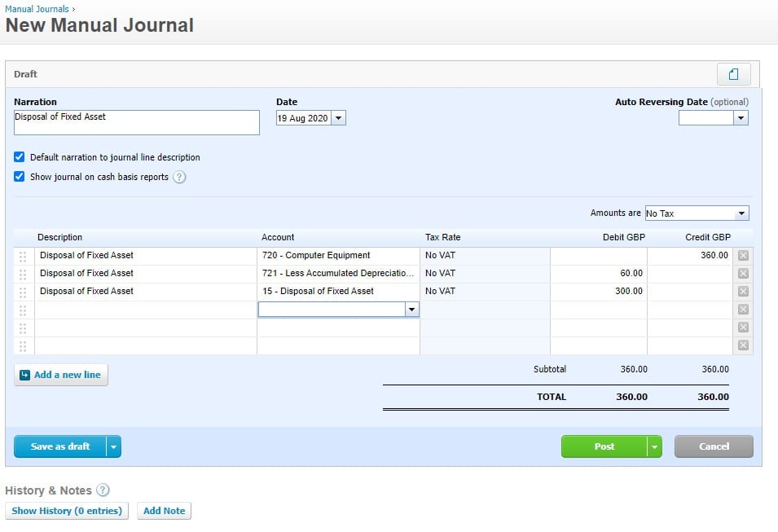Open help icon next to History & Notes
This screenshot has width=778, height=532.
click(x=103, y=490)
